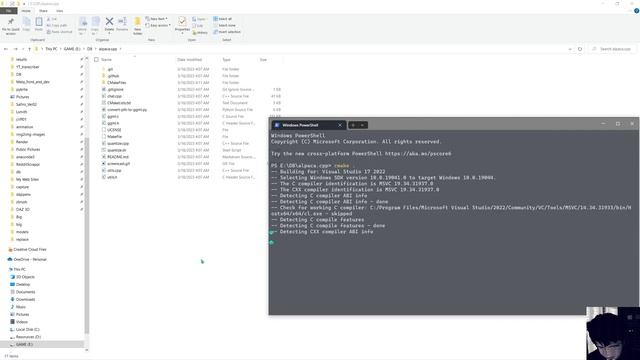Open a new PowerShell tab with plus

click(353, 125)
